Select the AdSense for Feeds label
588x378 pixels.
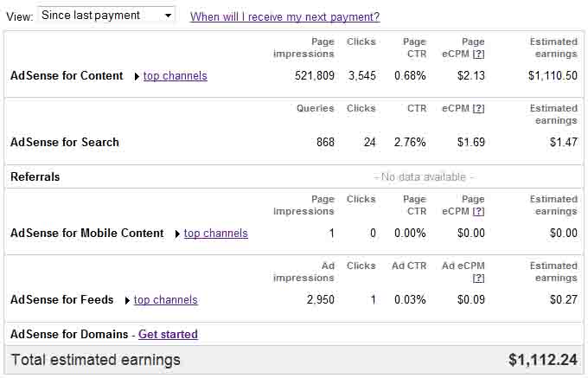pyautogui.click(x=62, y=300)
